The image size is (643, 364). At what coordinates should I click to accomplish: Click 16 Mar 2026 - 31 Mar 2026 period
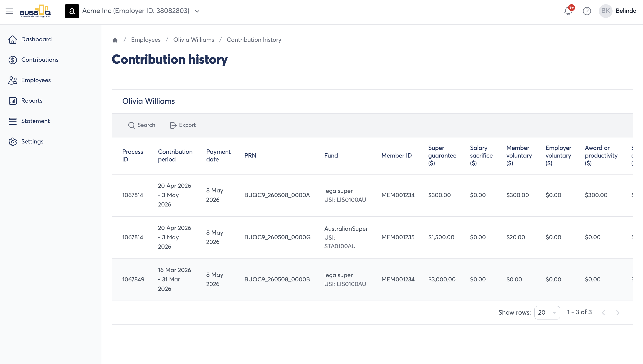(174, 279)
